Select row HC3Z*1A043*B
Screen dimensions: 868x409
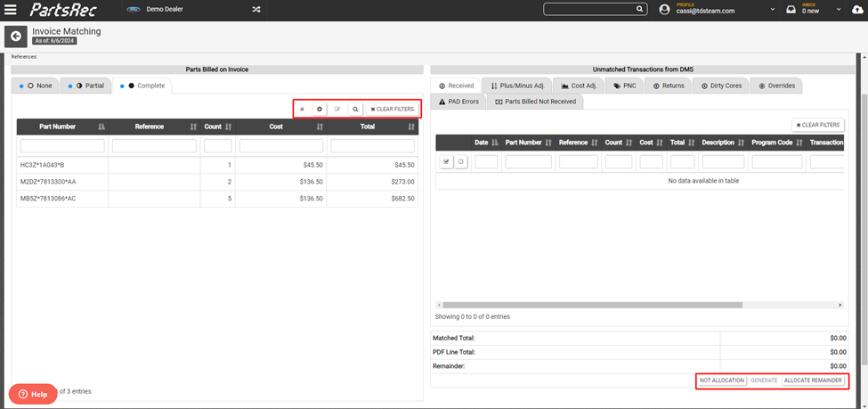tap(217, 165)
